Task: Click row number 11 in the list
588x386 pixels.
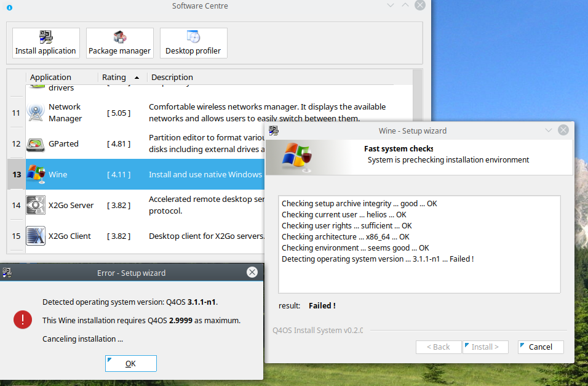Action: [x=16, y=113]
